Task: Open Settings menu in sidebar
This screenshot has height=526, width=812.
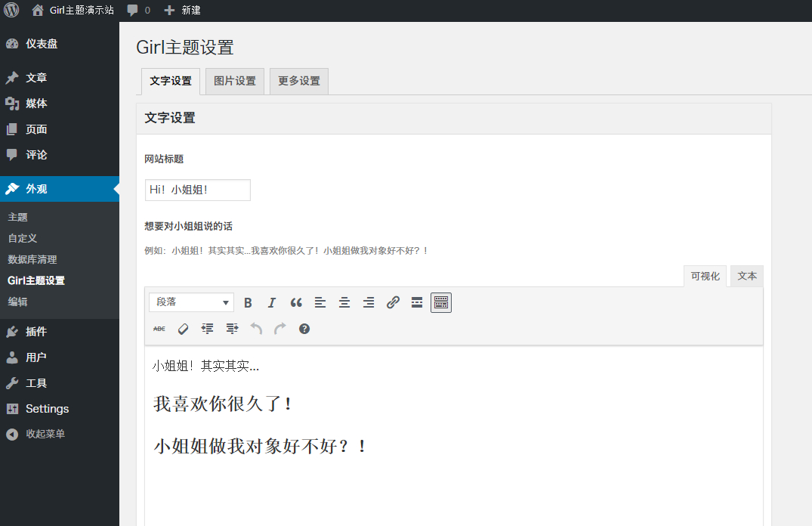Action: click(x=60, y=408)
